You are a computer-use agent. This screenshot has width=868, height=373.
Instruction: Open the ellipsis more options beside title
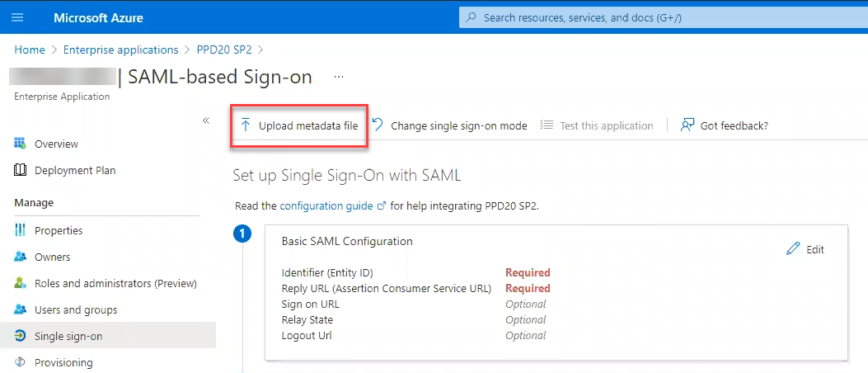point(338,77)
